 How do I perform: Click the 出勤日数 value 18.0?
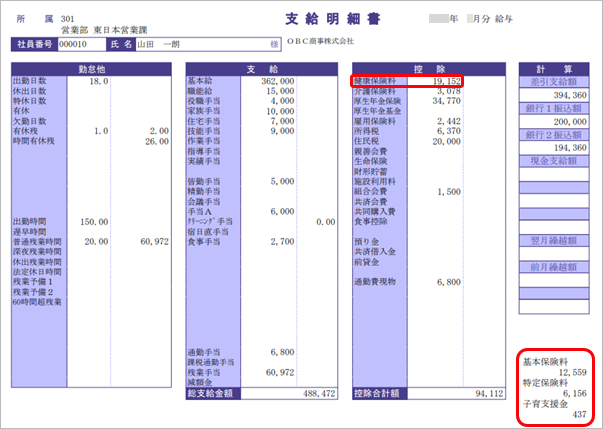(x=99, y=81)
